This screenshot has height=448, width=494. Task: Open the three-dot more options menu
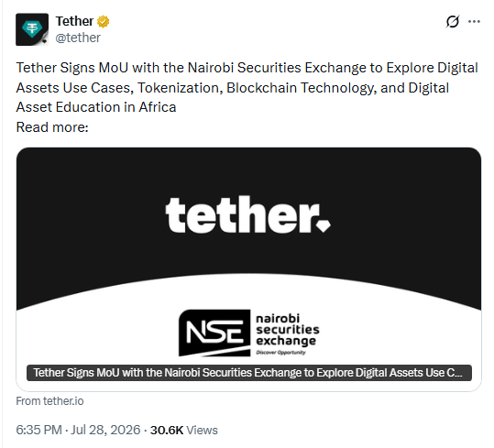point(474,22)
